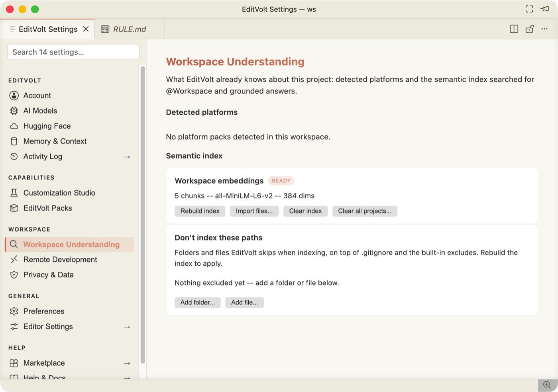Click the zoom icon in status bar
The image size is (558, 392).
547,385
